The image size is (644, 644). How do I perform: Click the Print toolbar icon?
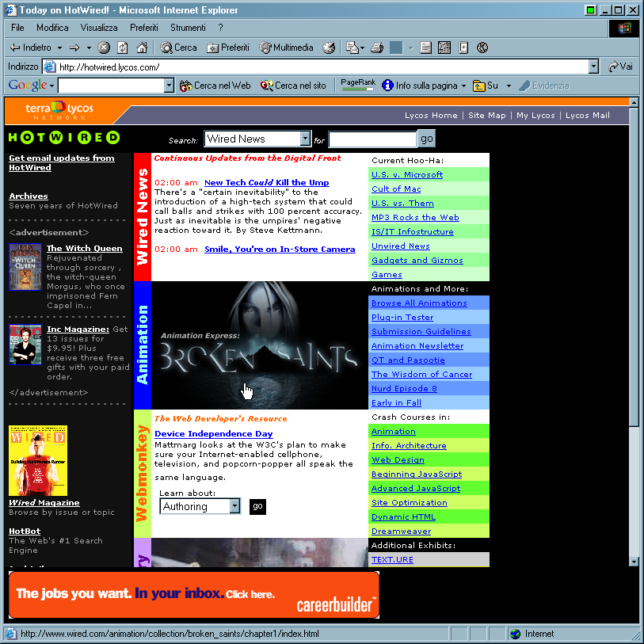pyautogui.click(x=376, y=48)
